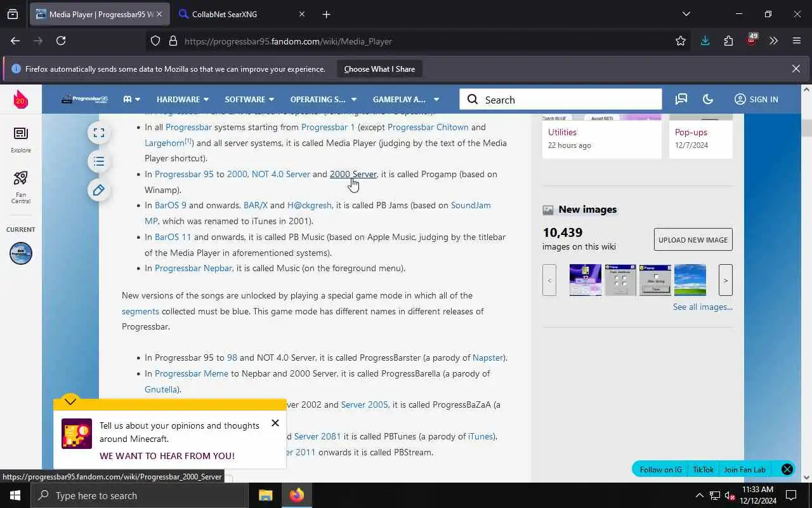
Task: Open the Largehorn link
Action: (x=164, y=143)
